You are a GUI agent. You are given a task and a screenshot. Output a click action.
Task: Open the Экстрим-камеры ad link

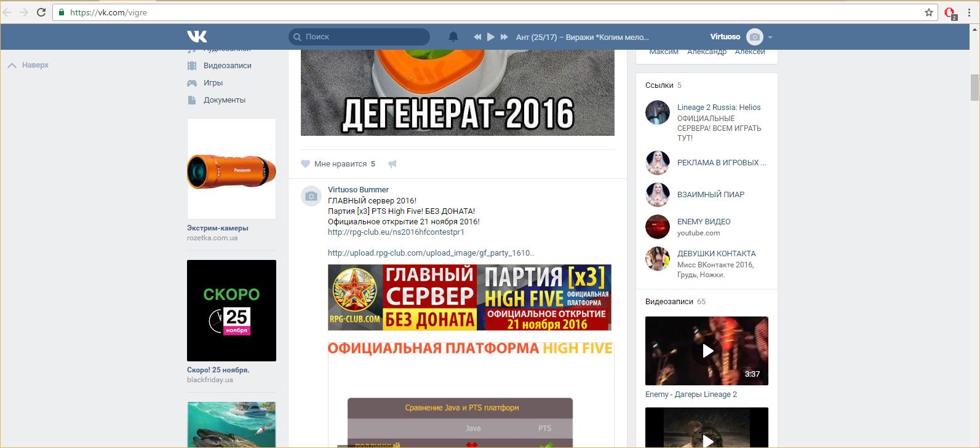217,228
